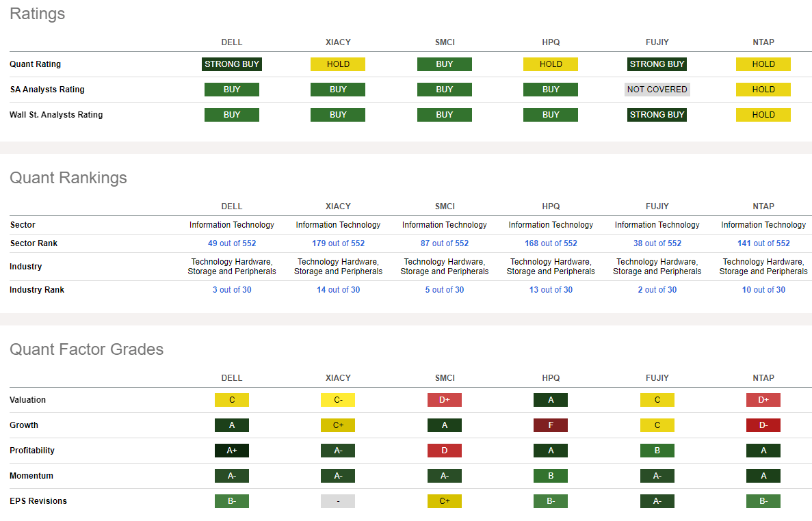Select the SA Analysts Rating row label
The height and width of the screenshot is (521, 812).
click(x=47, y=90)
